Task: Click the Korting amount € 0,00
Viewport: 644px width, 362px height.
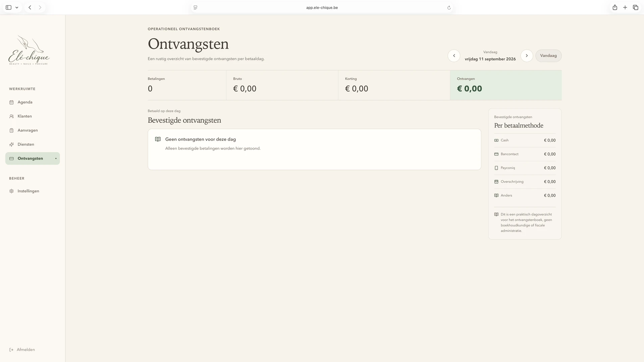Action: click(357, 89)
